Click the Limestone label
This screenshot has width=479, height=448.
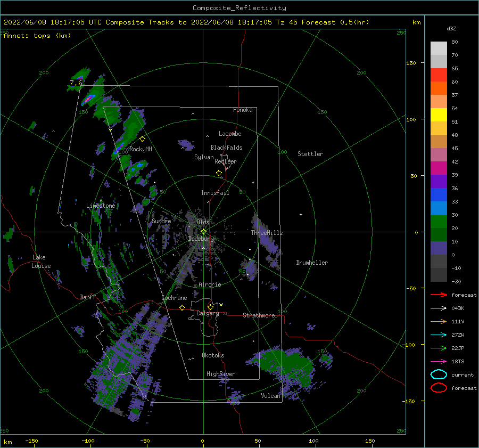[101, 206]
